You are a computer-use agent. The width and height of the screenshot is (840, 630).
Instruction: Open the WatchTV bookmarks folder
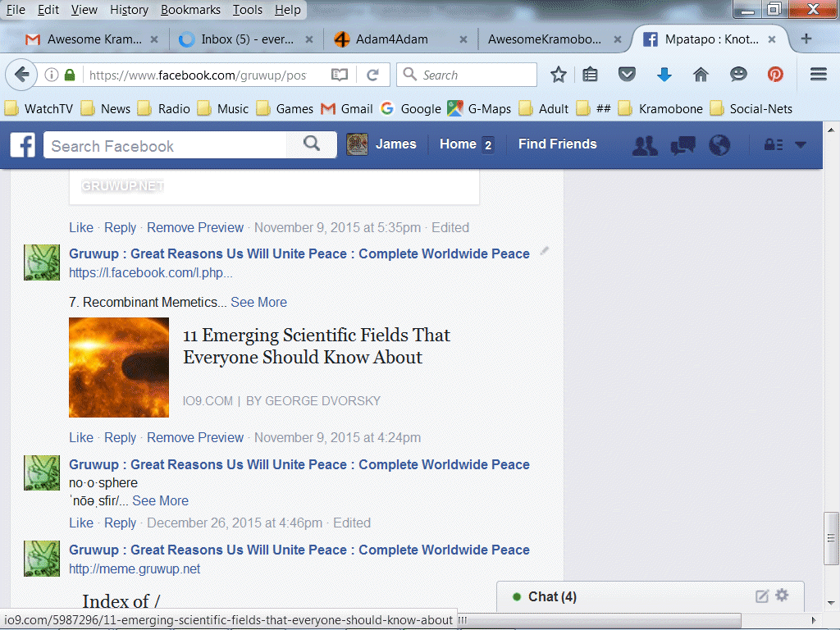pos(39,109)
